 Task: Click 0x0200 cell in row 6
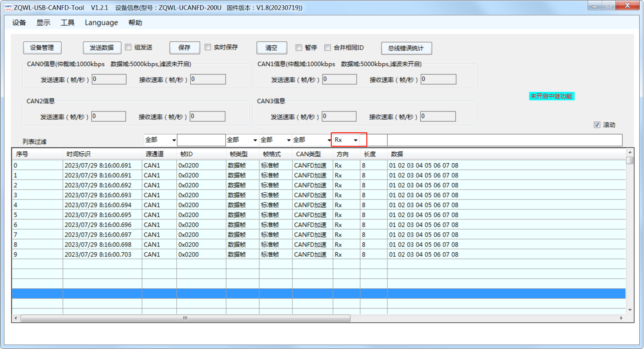coord(201,225)
